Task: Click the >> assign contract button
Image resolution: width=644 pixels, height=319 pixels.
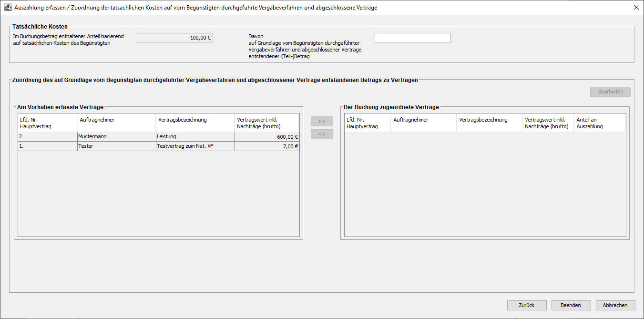Action: point(322,122)
